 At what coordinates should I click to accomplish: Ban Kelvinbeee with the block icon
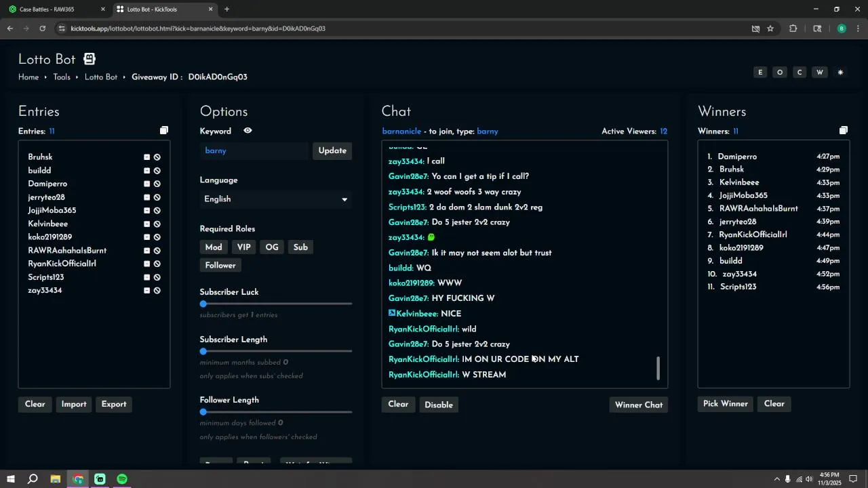click(x=157, y=224)
